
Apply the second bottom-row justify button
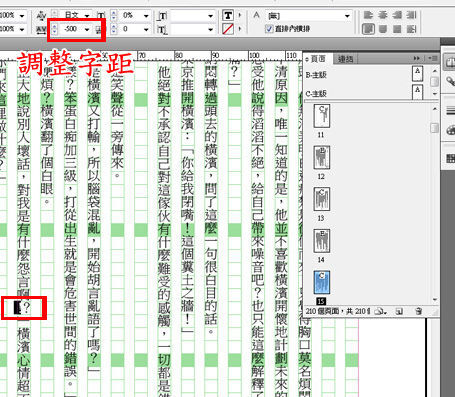point(383,29)
